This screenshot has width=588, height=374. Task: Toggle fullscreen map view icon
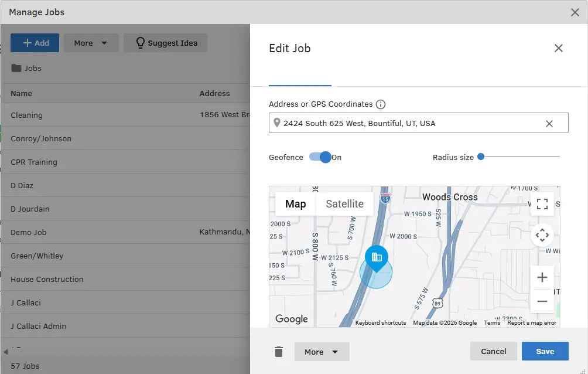542,204
